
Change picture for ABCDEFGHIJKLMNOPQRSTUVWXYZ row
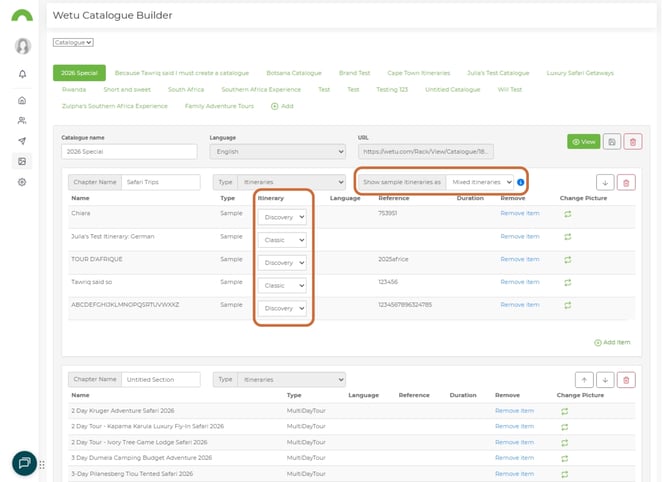tap(567, 305)
